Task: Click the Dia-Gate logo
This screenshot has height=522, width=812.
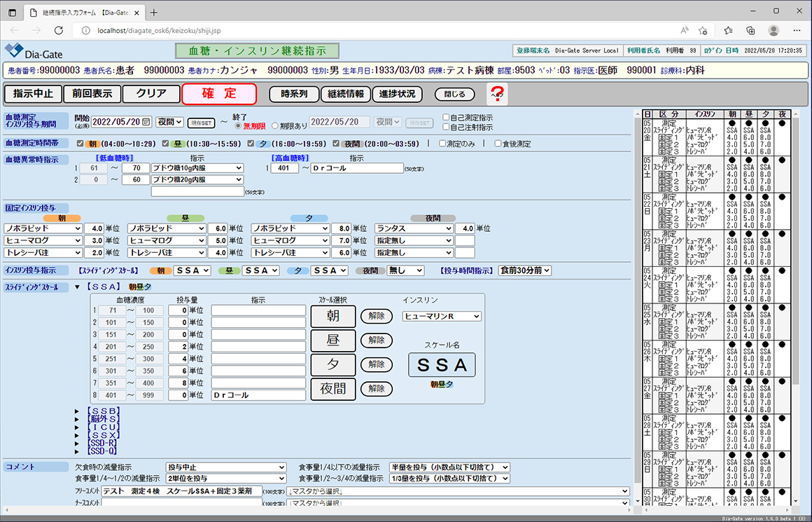Action: click(34, 51)
